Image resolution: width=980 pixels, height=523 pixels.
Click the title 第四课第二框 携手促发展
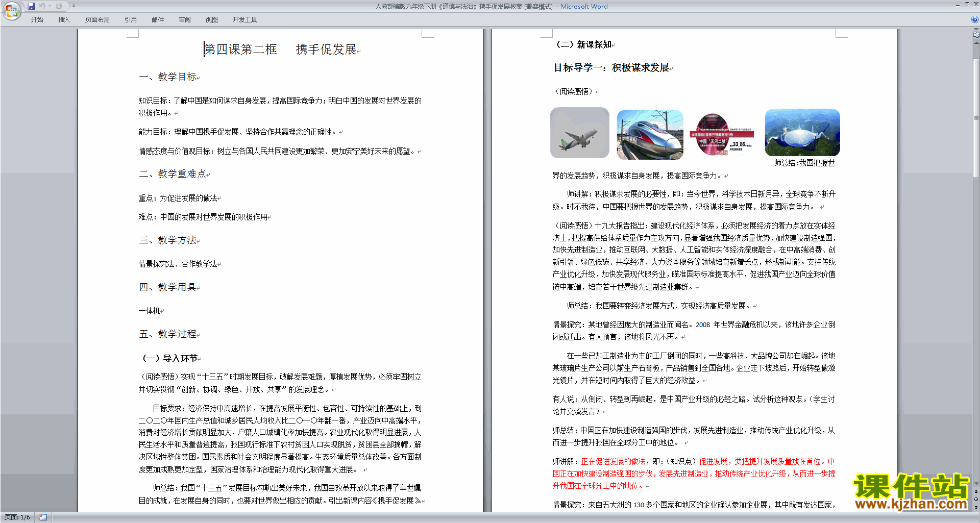tap(281, 49)
